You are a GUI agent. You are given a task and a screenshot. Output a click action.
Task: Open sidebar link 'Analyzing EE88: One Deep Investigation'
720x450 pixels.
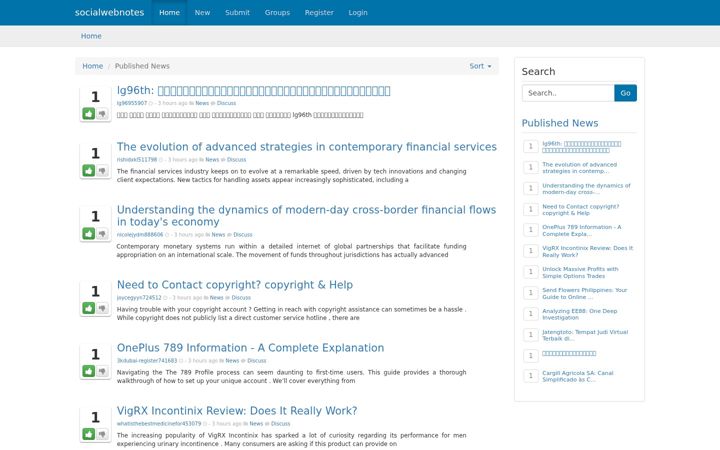point(579,314)
